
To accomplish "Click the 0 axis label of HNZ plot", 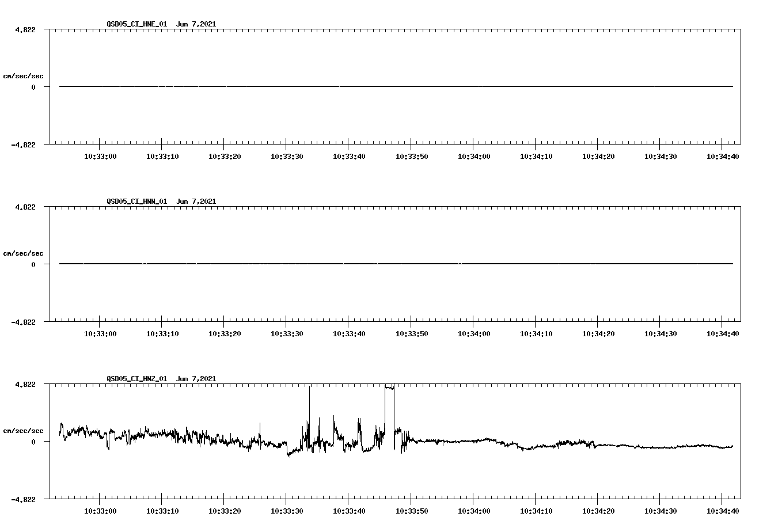I will click(33, 442).
